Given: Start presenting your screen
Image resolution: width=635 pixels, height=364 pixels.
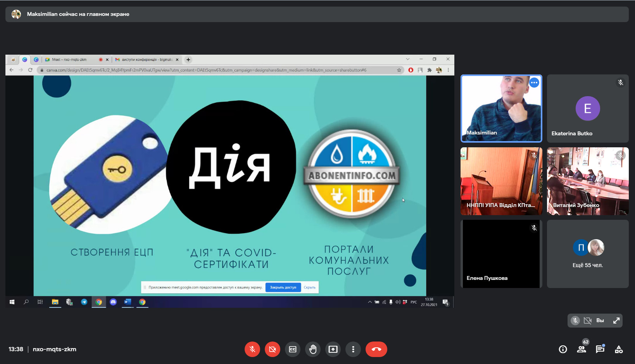Looking at the screenshot, I should (333, 349).
